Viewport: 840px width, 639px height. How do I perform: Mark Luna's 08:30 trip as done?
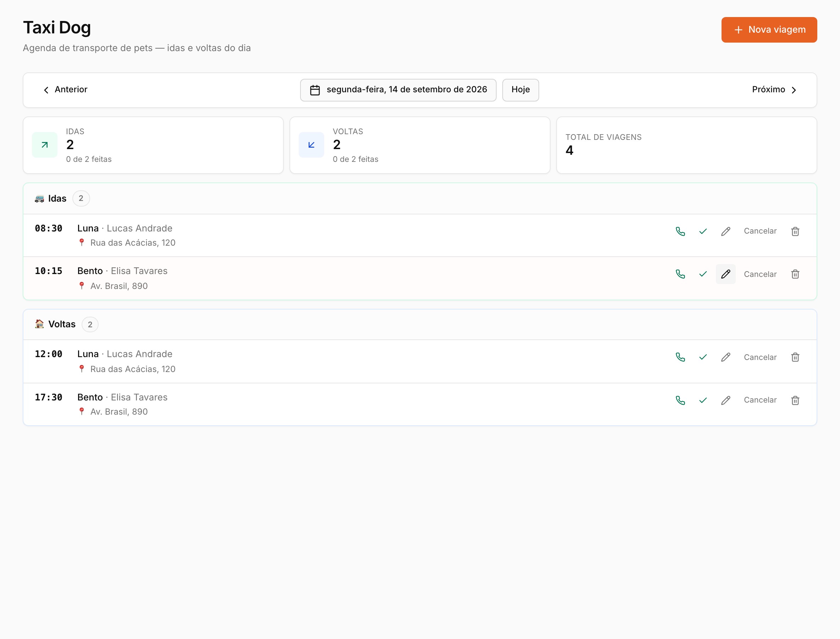703,231
